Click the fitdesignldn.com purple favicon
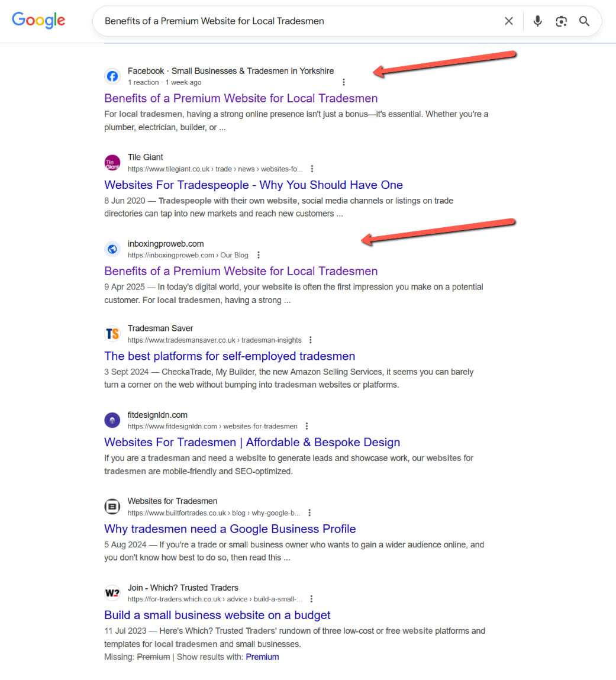The image size is (616, 680). click(112, 420)
